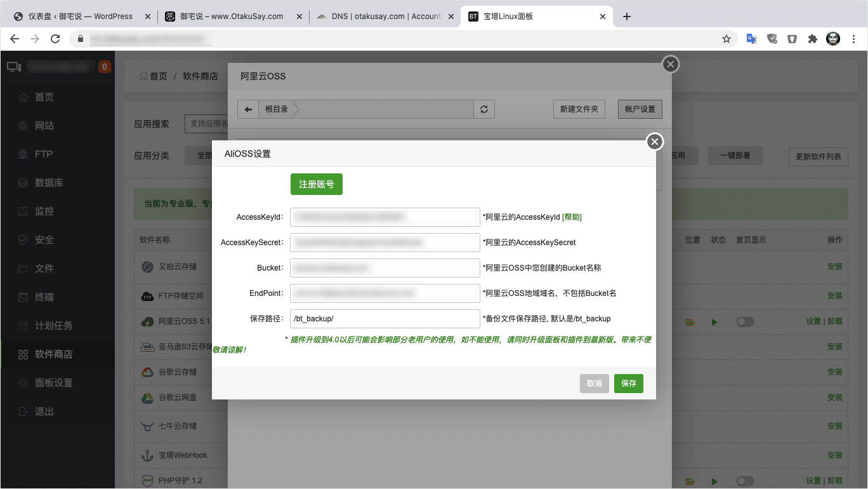Click the 取消 button
Screen dimensions: 868x489
pos(595,384)
